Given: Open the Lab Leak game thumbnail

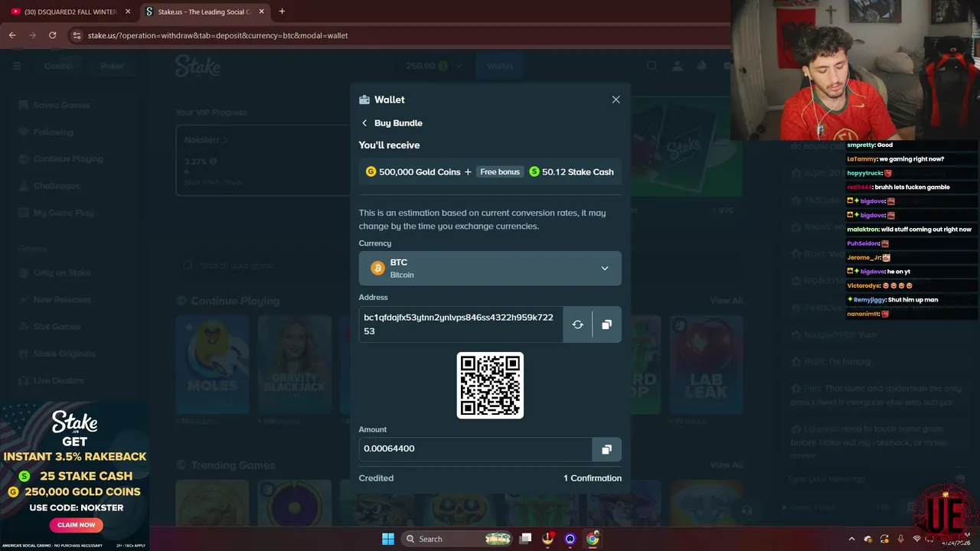Looking at the screenshot, I should click(x=707, y=365).
